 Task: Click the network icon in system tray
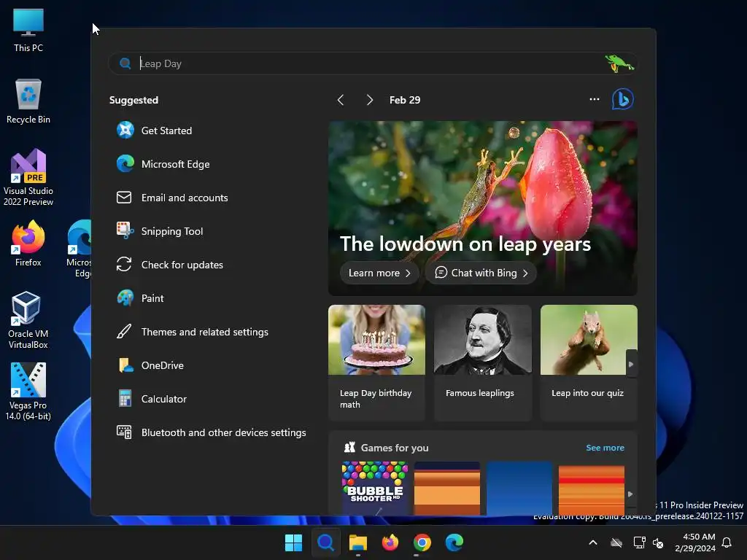(x=639, y=542)
